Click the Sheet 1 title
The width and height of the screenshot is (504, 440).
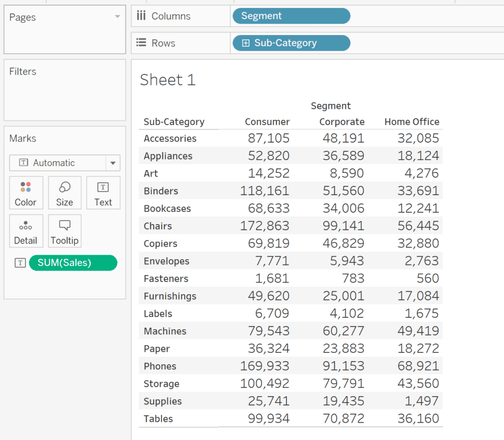pyautogui.click(x=168, y=80)
